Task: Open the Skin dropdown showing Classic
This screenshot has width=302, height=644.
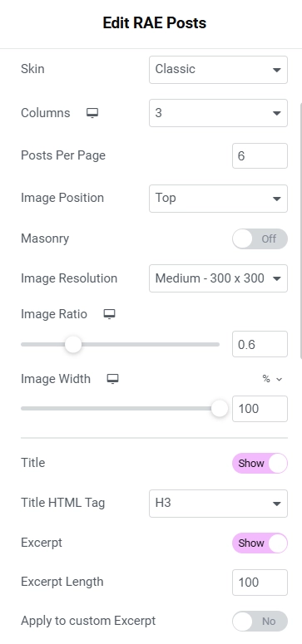Action: pyautogui.click(x=218, y=70)
